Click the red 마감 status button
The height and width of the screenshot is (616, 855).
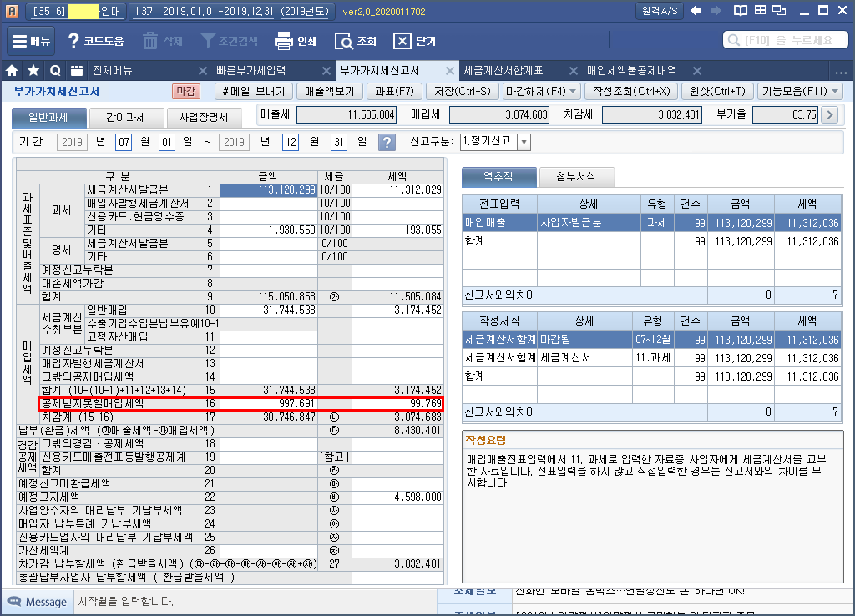(x=186, y=92)
